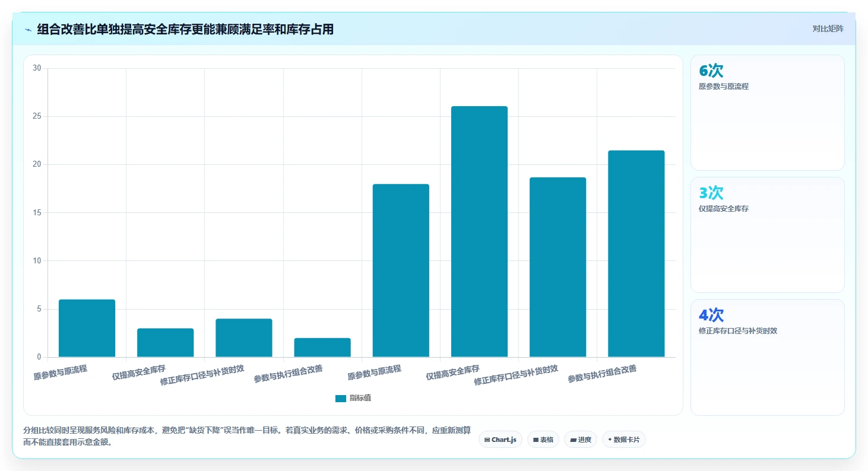
Task: Click the bar with value 3
Action: tap(166, 343)
